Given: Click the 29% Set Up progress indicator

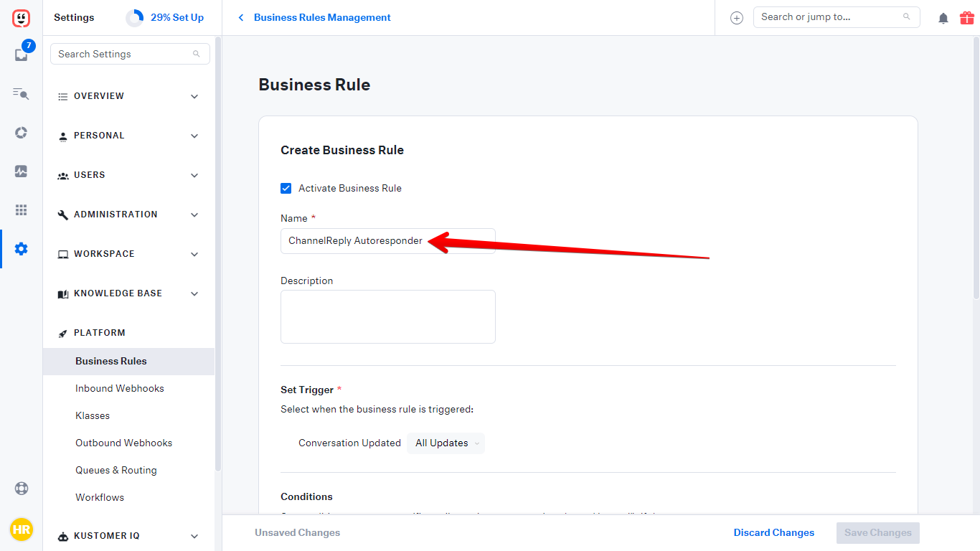Looking at the screenshot, I should [x=166, y=17].
